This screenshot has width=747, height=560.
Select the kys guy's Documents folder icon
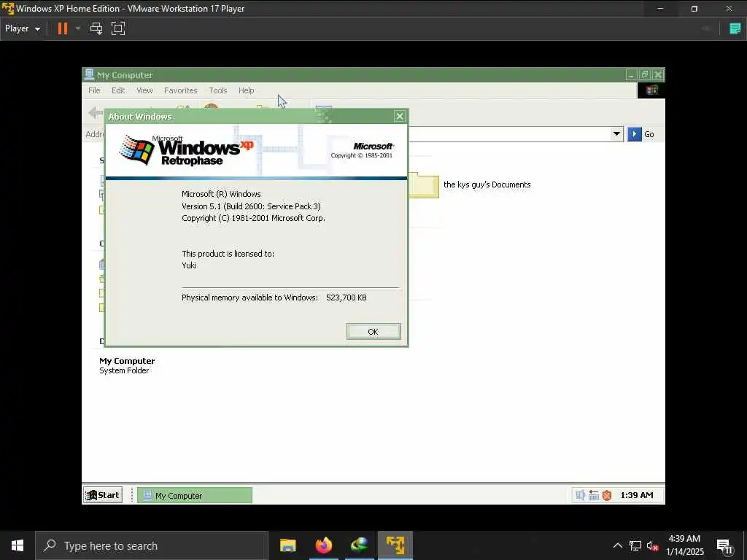423,184
